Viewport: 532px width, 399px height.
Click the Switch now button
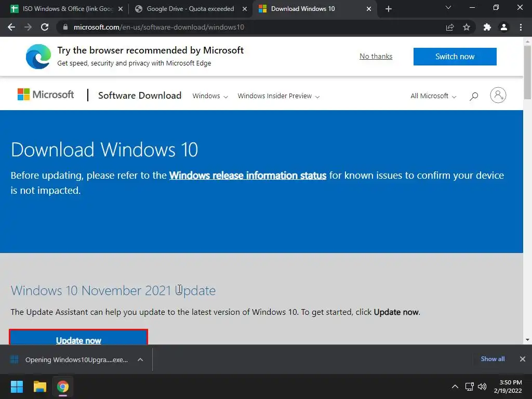click(x=455, y=56)
